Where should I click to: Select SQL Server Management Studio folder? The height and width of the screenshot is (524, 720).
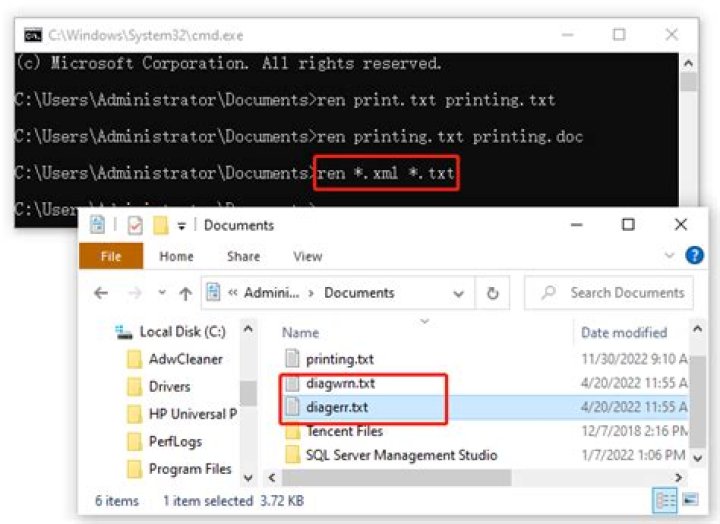(x=401, y=455)
